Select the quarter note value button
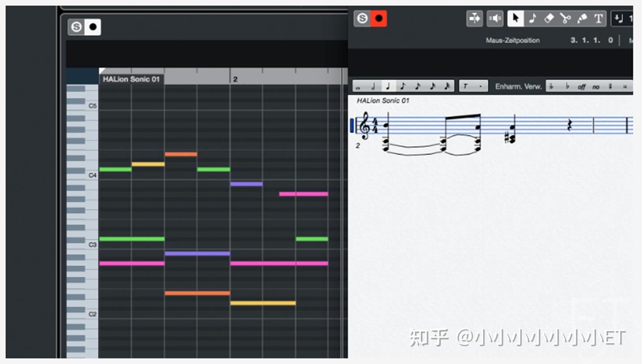642x364 pixels. coord(387,86)
